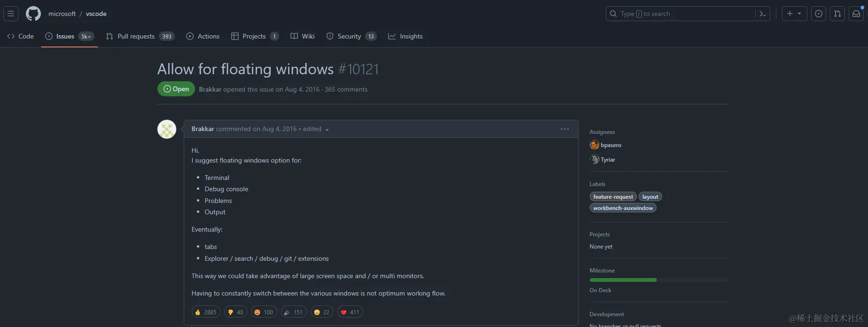
Task: Open the create new plus dropdown
Action: (x=794, y=14)
